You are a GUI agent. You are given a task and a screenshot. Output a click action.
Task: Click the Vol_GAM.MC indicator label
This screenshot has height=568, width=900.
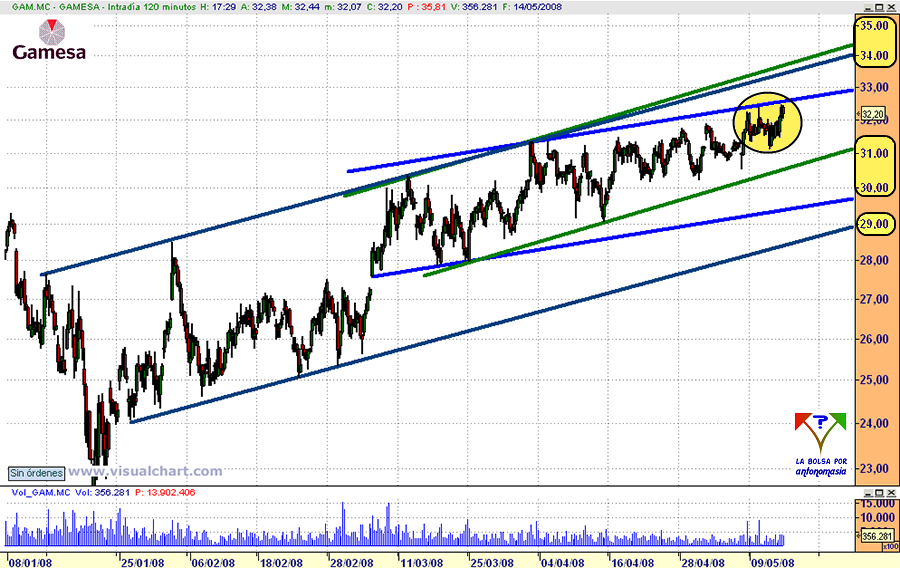pyautogui.click(x=40, y=492)
